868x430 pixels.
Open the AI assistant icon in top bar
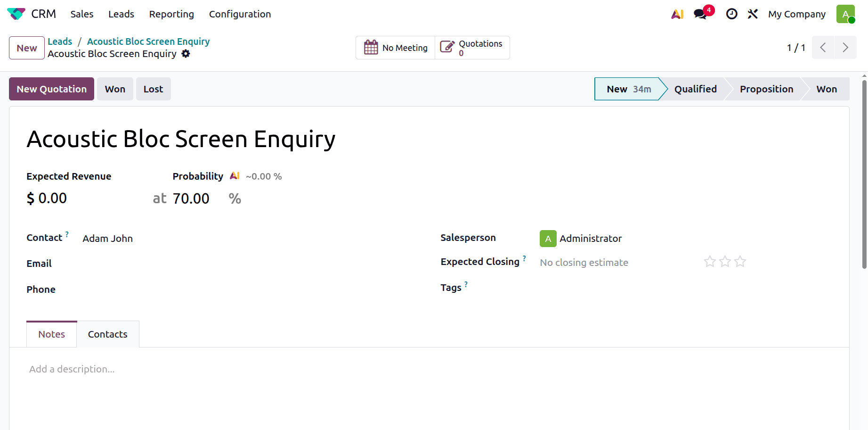677,14
